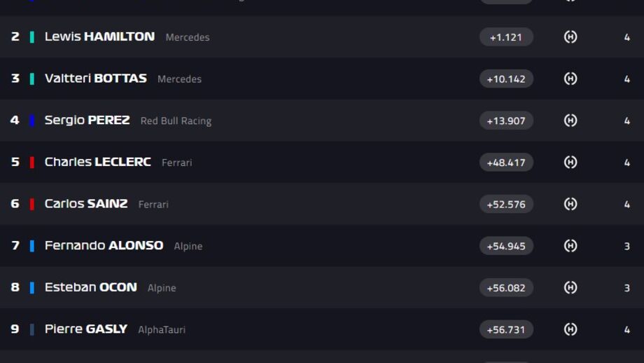Click the hard tyre icon in Perez's row
This screenshot has height=363, width=644.
pos(570,121)
